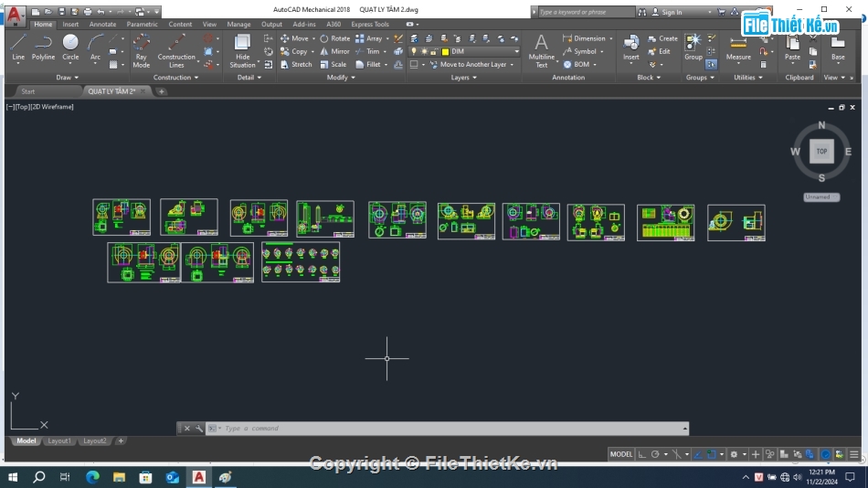
Task: Open the Dimension dropdown arrow
Action: click(611, 38)
